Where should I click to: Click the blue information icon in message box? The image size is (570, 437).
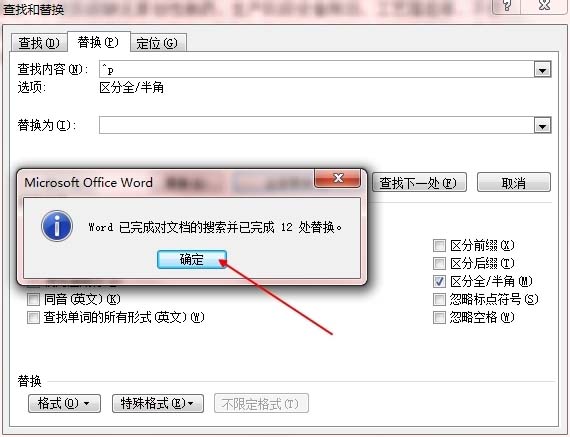57,226
